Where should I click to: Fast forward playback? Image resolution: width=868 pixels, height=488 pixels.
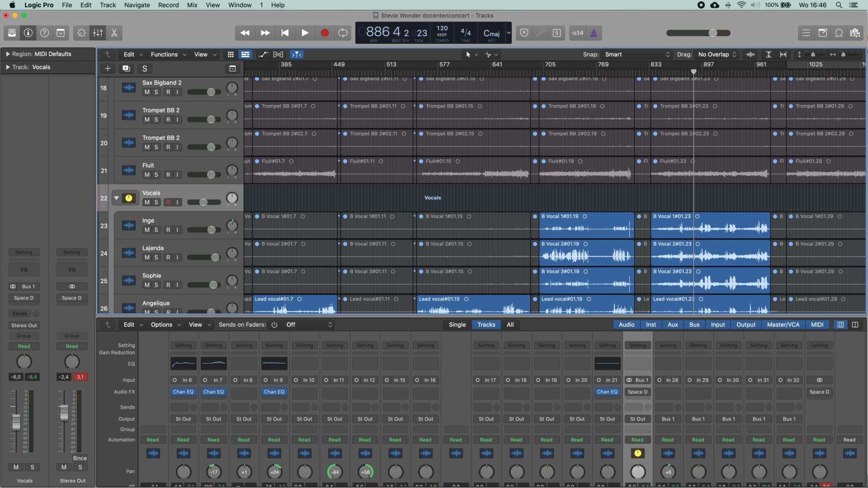(x=265, y=33)
